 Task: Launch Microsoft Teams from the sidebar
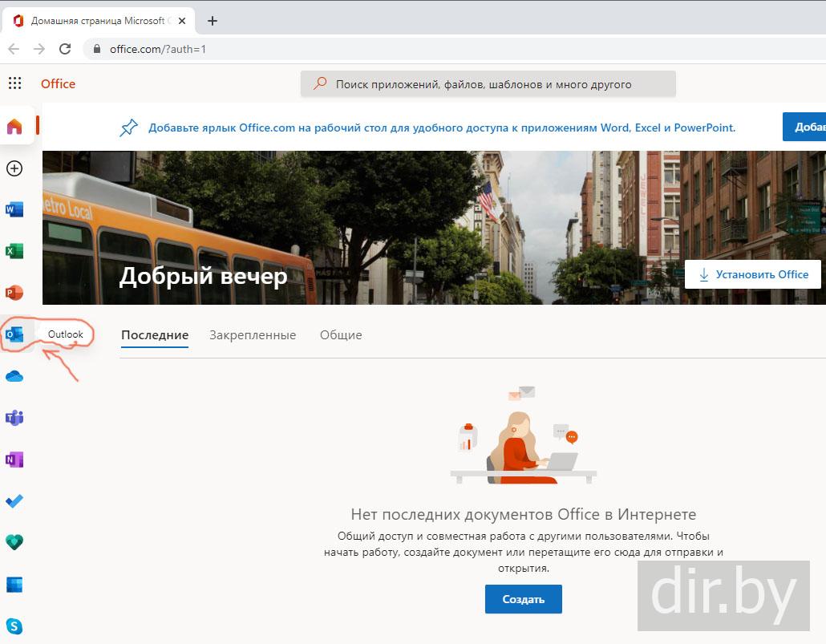[x=14, y=417]
